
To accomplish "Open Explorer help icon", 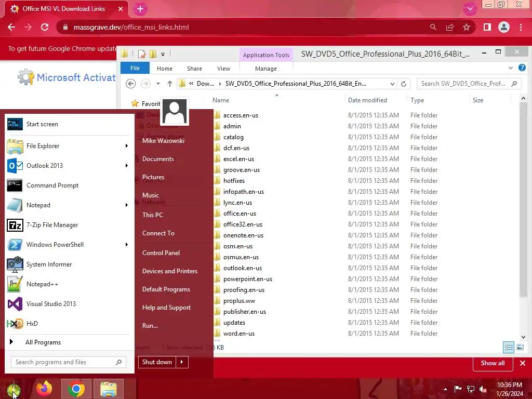I will (x=522, y=68).
